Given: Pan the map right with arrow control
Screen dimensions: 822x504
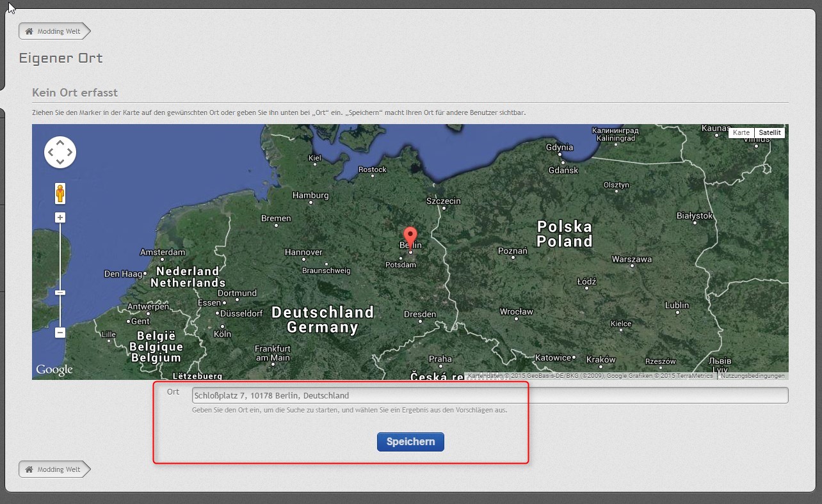Looking at the screenshot, I should [x=70, y=152].
